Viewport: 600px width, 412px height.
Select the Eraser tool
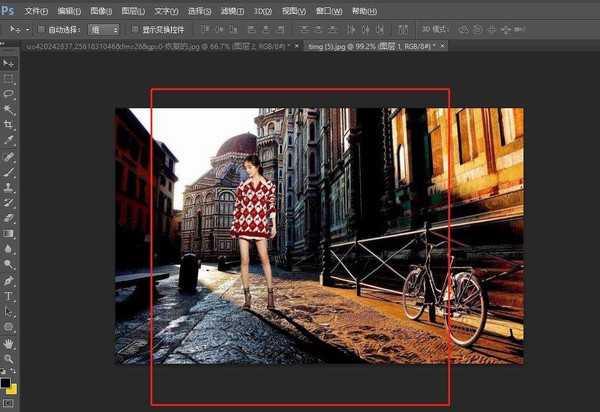click(x=9, y=217)
